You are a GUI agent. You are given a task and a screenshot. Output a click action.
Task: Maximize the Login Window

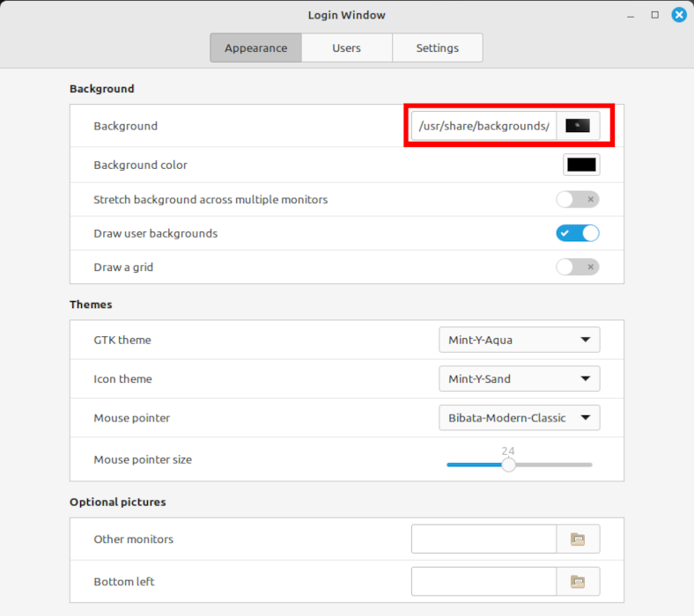655,15
